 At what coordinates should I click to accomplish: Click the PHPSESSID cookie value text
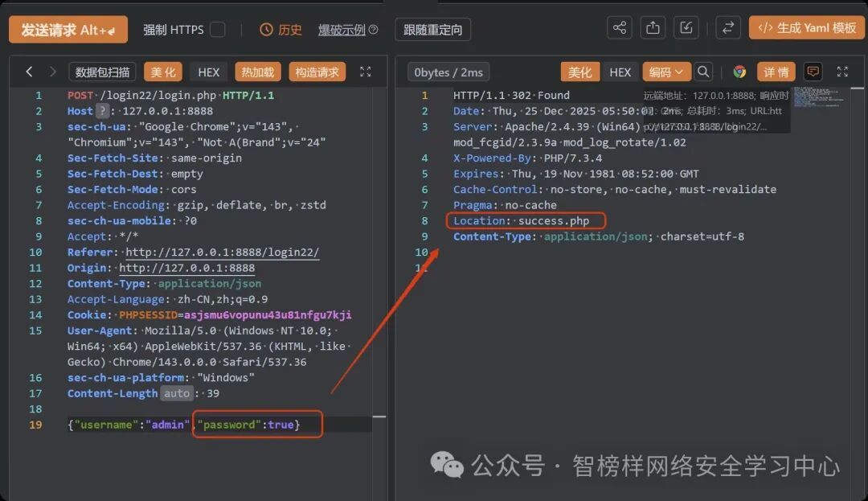pyautogui.click(x=268, y=315)
